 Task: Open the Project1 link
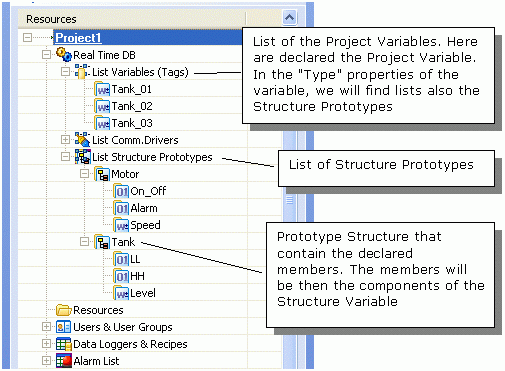(x=78, y=38)
